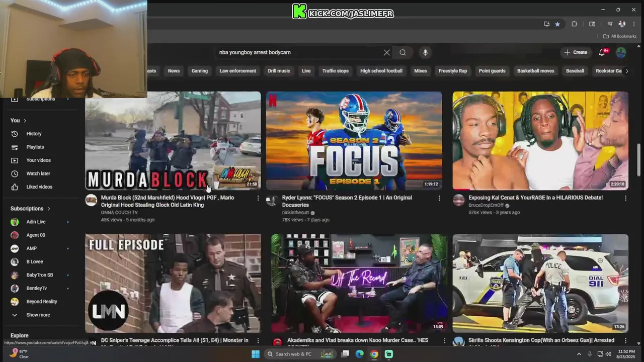
Task: Select the Point guards chip
Action: pyautogui.click(x=492, y=71)
